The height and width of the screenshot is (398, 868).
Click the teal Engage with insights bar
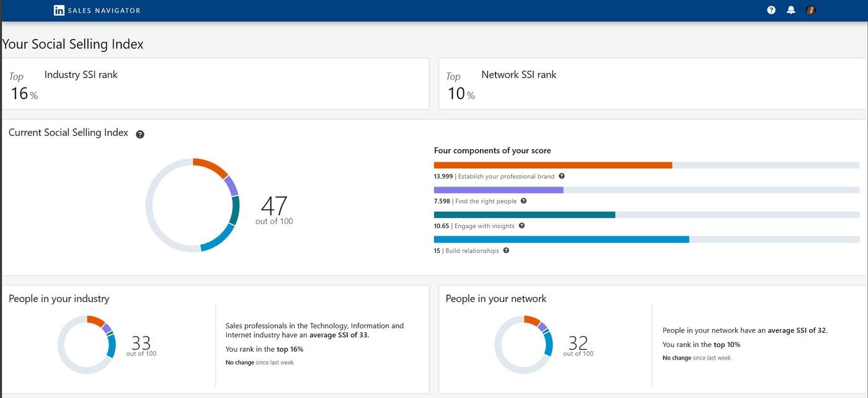point(524,215)
